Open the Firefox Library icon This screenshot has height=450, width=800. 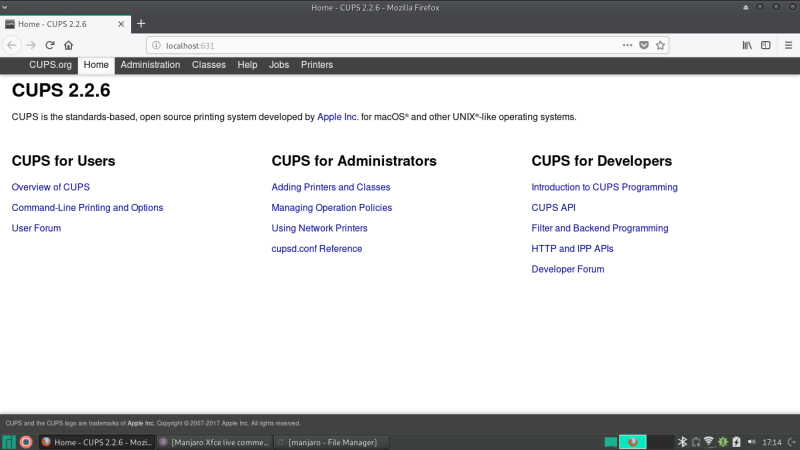(747, 45)
